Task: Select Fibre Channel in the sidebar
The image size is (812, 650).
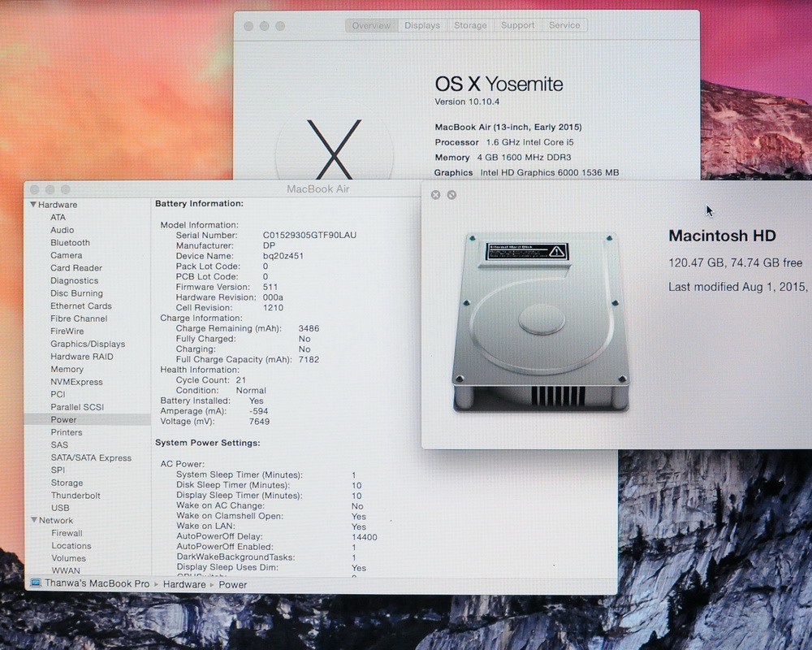Action: click(79, 318)
